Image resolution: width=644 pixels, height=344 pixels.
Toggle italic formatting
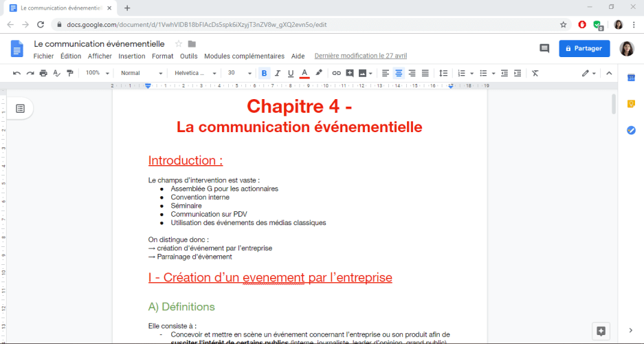pyautogui.click(x=278, y=73)
